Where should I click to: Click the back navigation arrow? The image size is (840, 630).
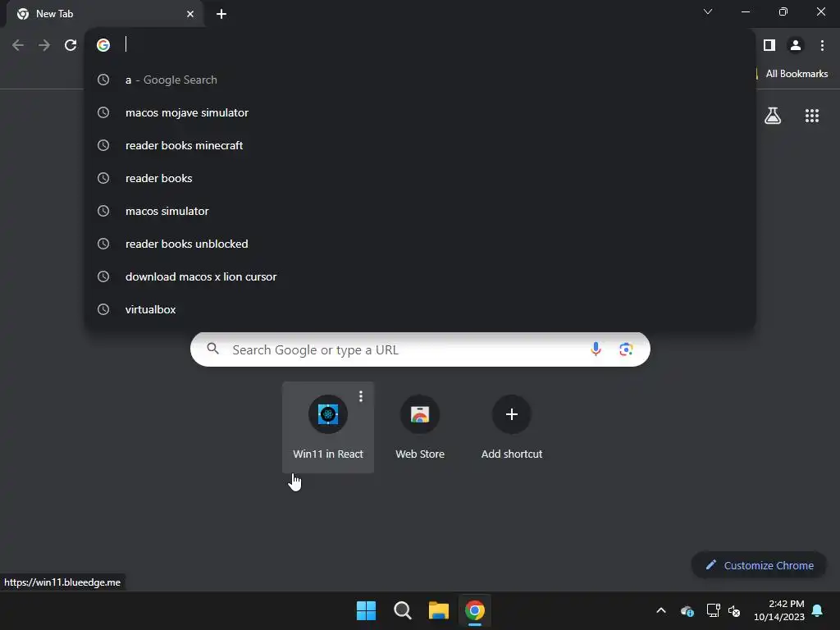[18, 45]
